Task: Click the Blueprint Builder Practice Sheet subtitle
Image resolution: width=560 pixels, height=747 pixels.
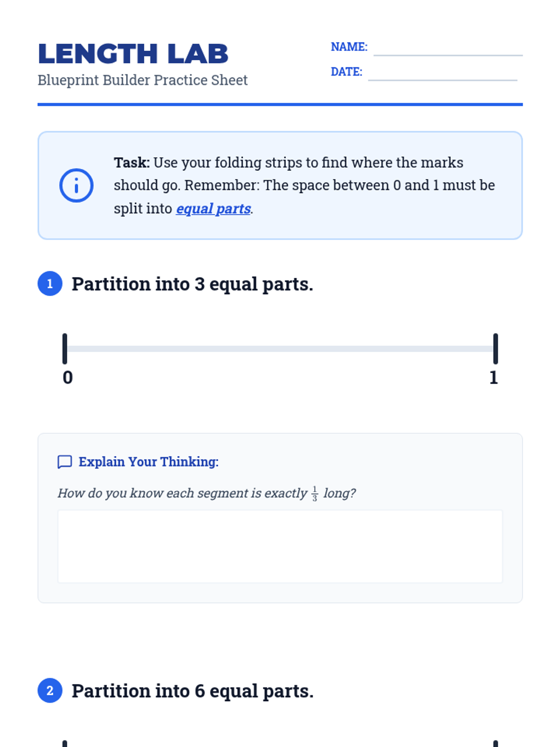Action: pyautogui.click(x=142, y=80)
